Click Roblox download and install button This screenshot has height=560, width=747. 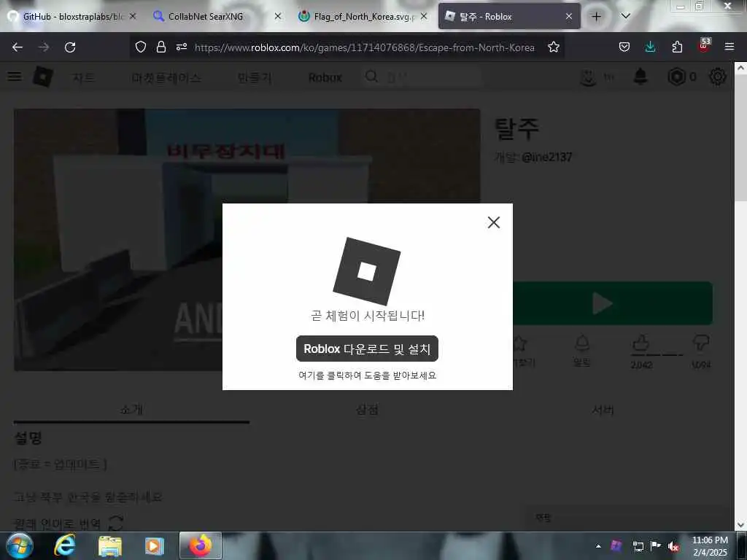(x=367, y=349)
